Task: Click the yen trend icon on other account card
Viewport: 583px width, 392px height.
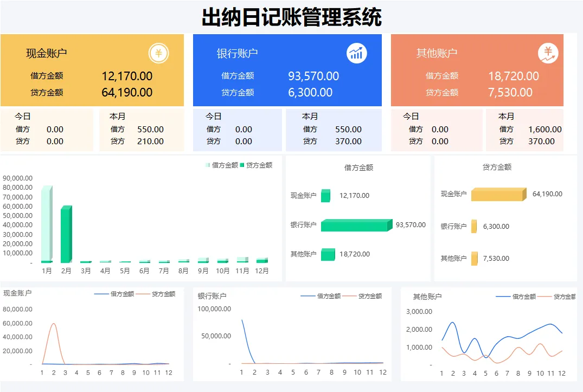Action: (548, 54)
